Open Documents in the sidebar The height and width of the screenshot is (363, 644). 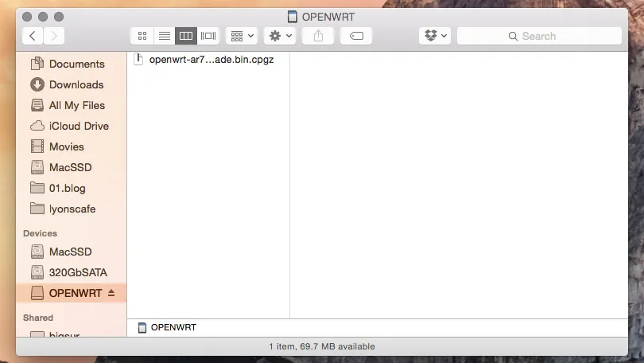(71, 64)
